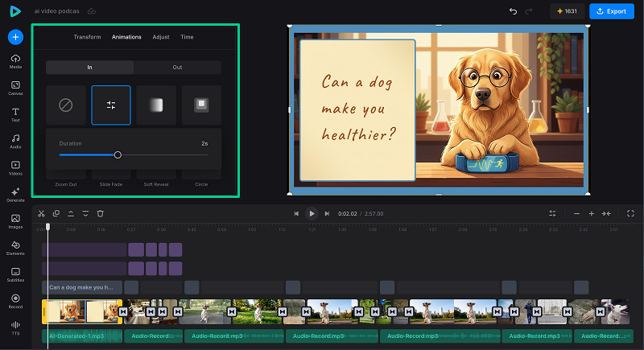Click the blue plus add button
Image resolution: width=644 pixels, height=350 pixels.
point(15,37)
